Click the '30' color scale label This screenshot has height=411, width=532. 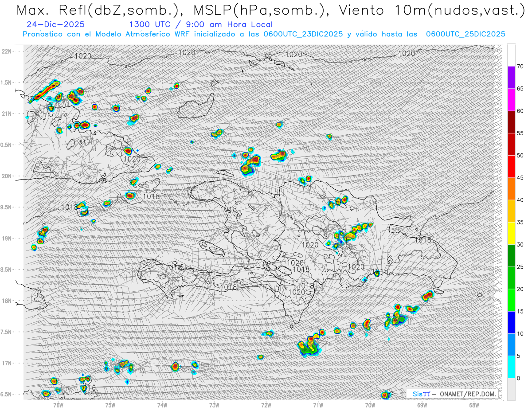coord(520,245)
